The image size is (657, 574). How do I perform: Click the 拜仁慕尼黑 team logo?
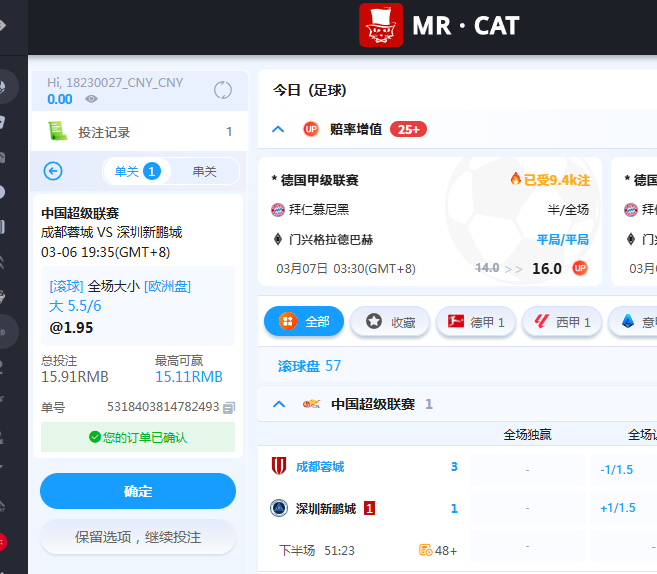pos(278,209)
